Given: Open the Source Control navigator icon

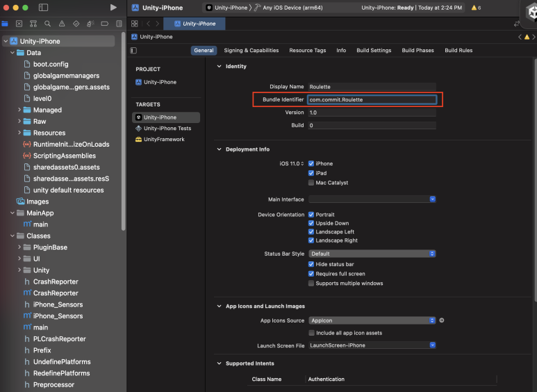Looking at the screenshot, I should (19, 24).
